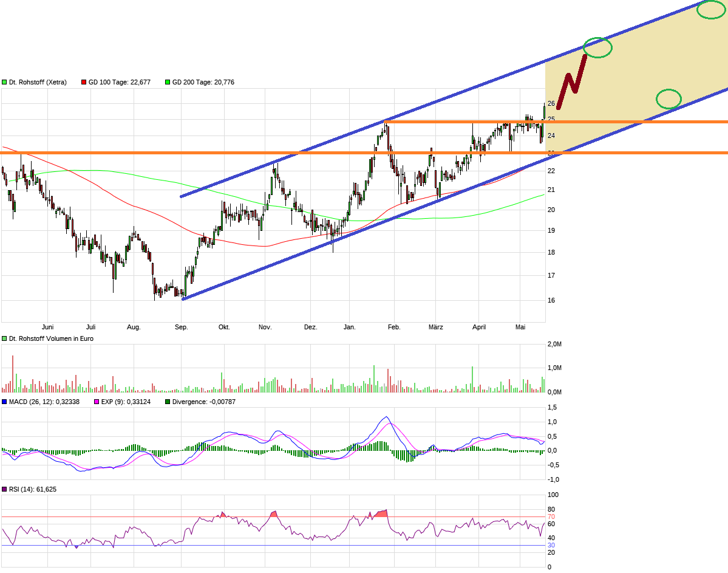Click the 1,0M volume axis label
728x573 pixels.
click(x=554, y=368)
